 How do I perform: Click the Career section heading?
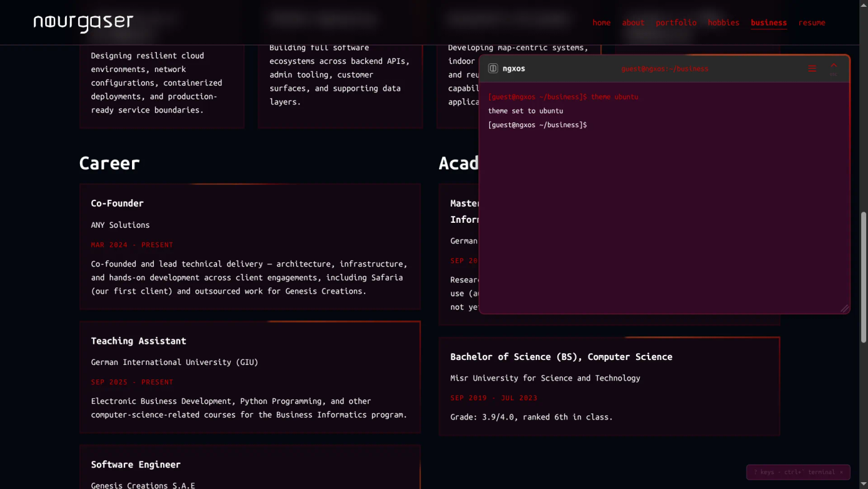(109, 163)
